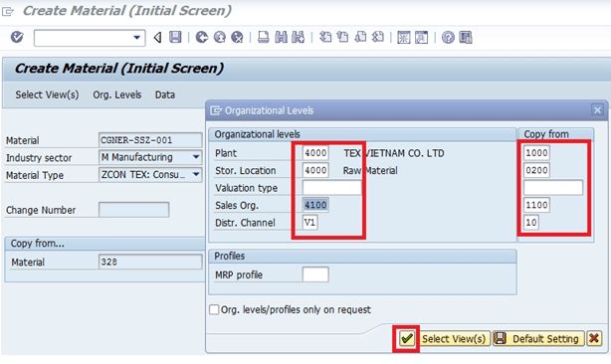Click the Print icon
The image size is (611, 364).
click(x=264, y=38)
